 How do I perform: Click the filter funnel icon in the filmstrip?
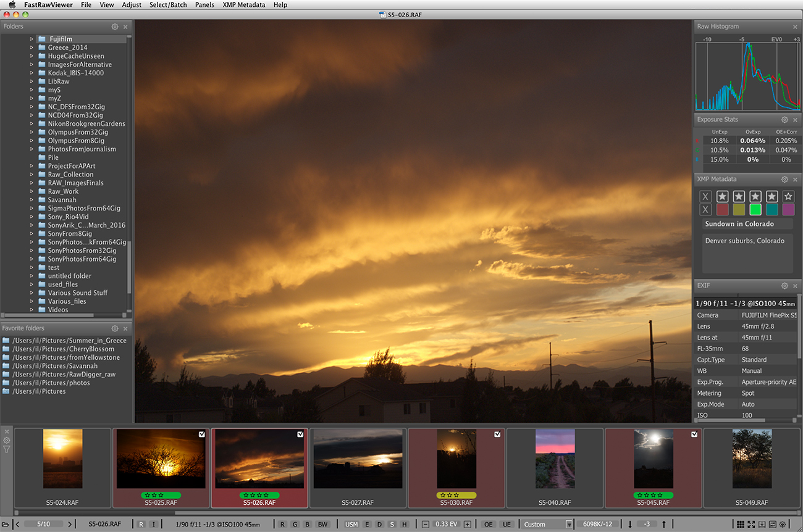click(7, 449)
